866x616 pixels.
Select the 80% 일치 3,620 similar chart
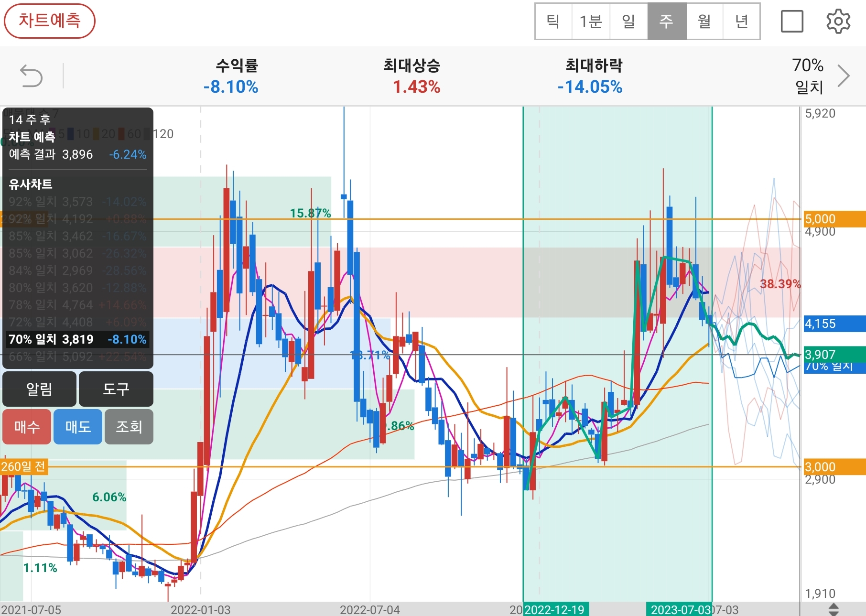pos(77,288)
